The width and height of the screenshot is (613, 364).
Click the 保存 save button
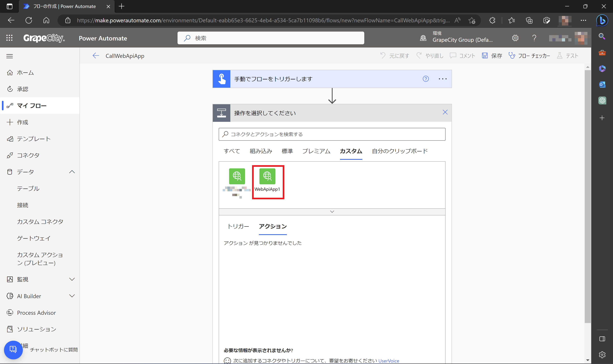coord(492,56)
